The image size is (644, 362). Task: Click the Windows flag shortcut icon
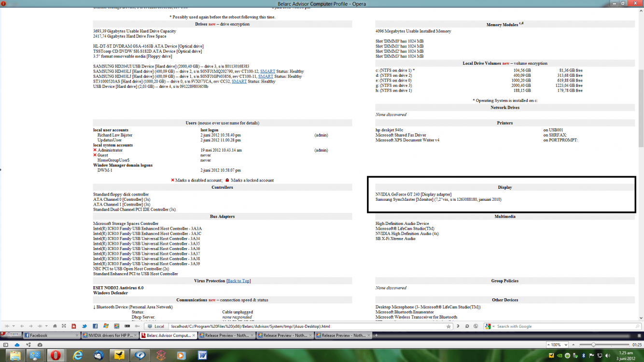(x=106, y=326)
